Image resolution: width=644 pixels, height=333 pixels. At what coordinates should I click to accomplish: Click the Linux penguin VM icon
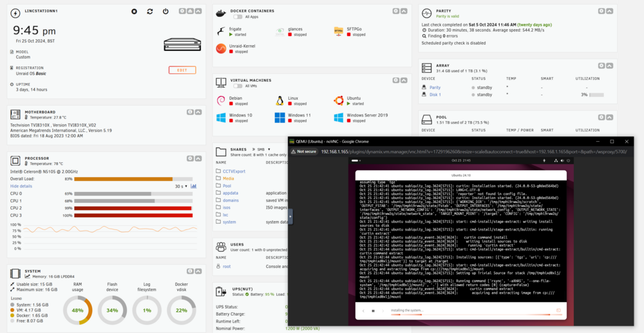280,100
